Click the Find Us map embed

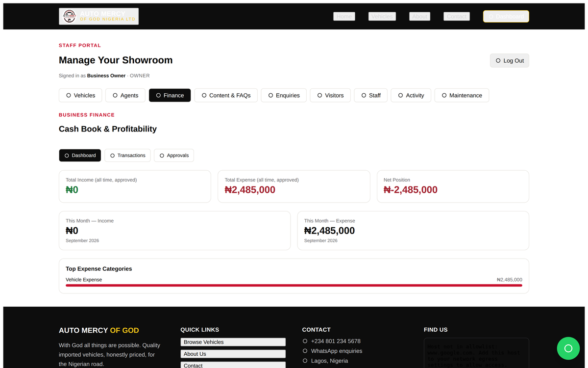pyautogui.click(x=476, y=353)
